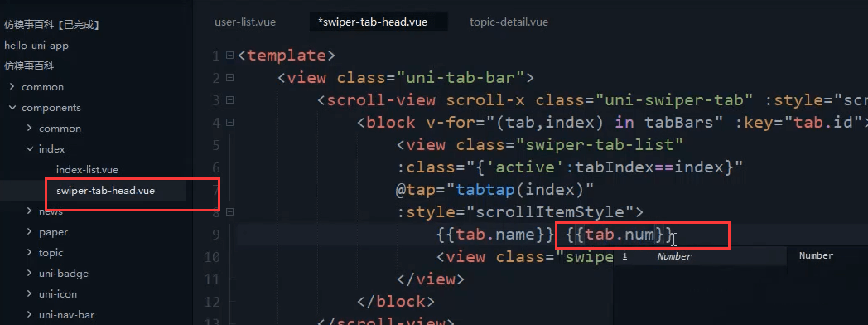This screenshot has height=325, width=868.
Task: Select the uni-nav-bar folder label
Action: coord(66,315)
